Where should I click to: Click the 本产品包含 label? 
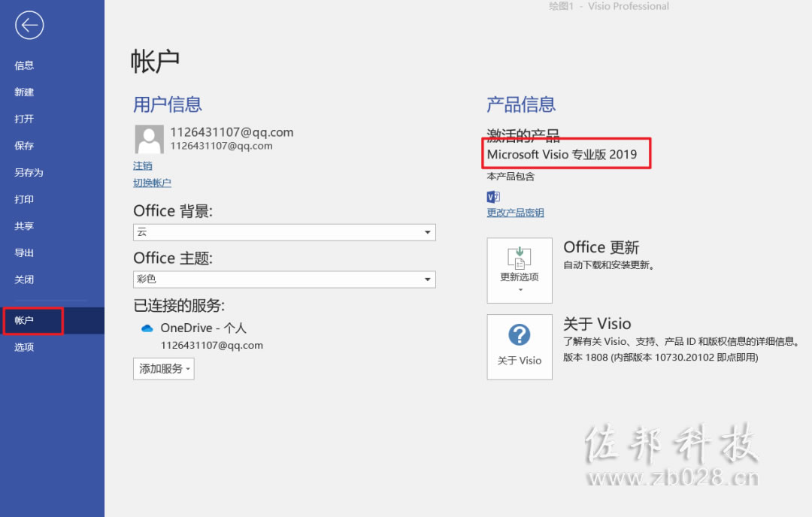(511, 177)
